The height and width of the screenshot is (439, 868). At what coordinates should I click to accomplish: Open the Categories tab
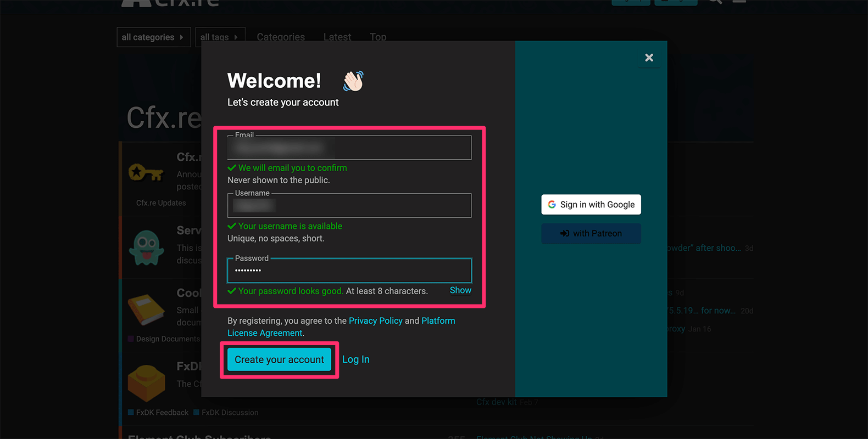click(x=281, y=37)
